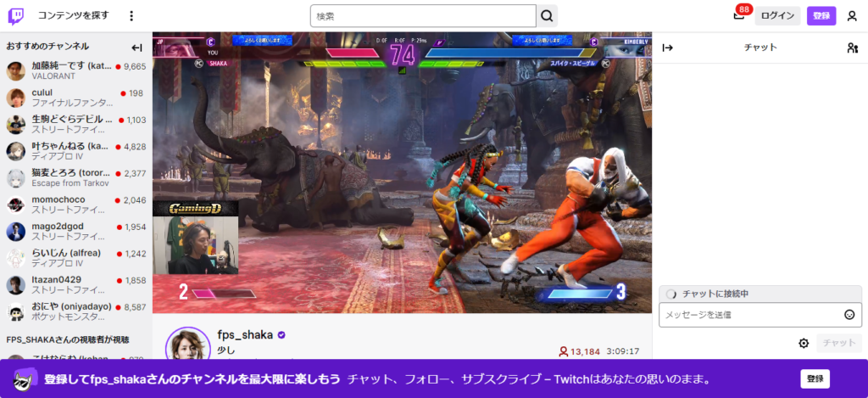Open mago2dgod channel in sidebar
868x398 pixels.
click(75, 231)
